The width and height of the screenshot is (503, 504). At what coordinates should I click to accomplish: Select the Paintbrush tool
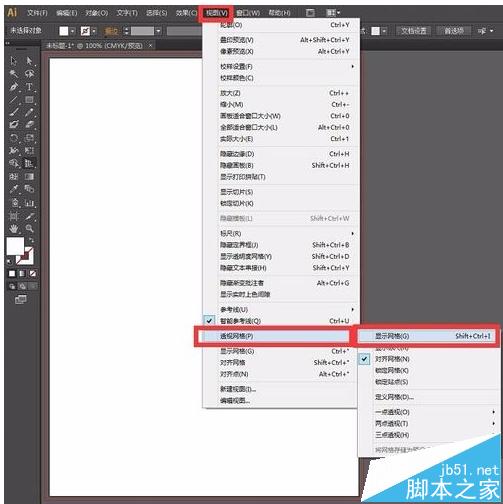(x=13, y=112)
